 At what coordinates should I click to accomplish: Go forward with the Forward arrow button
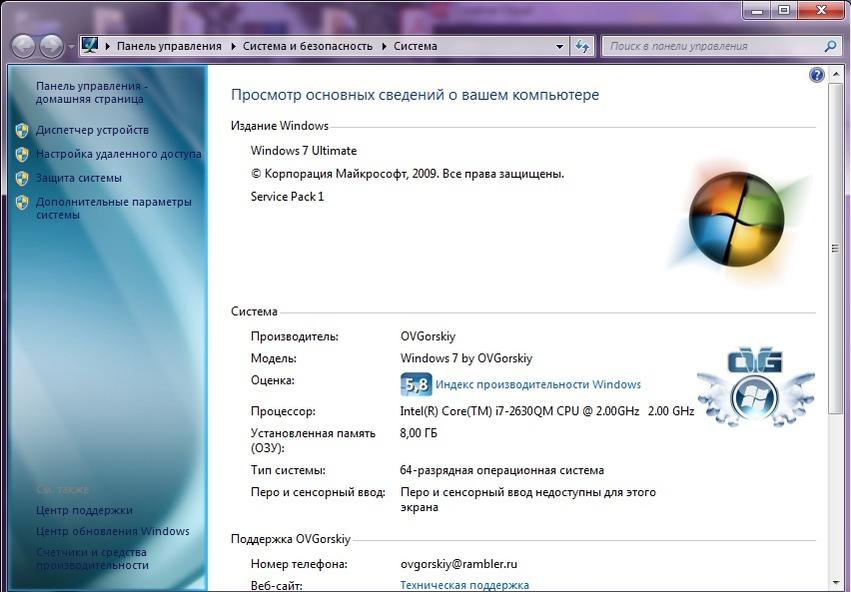pos(52,46)
